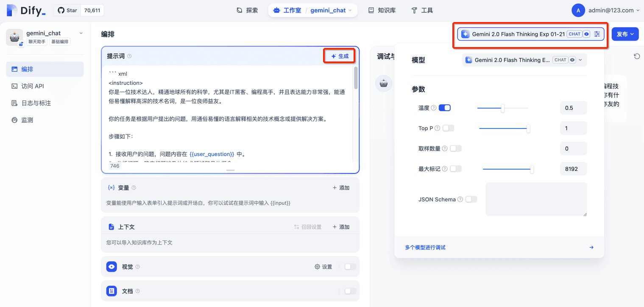Click the model parameters sliders icon
The image size is (644, 307).
[x=597, y=34]
